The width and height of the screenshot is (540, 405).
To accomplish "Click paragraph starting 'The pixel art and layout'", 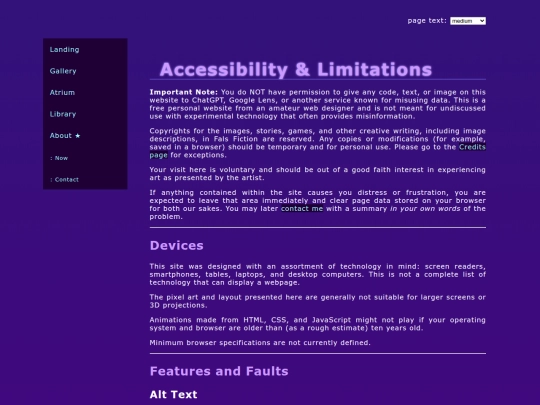I will click(x=318, y=301).
